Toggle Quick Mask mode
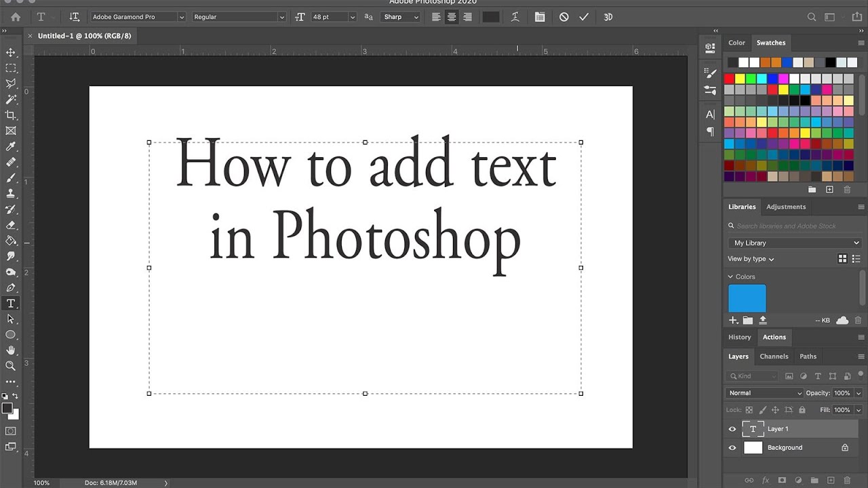The image size is (868, 488). (x=11, y=430)
